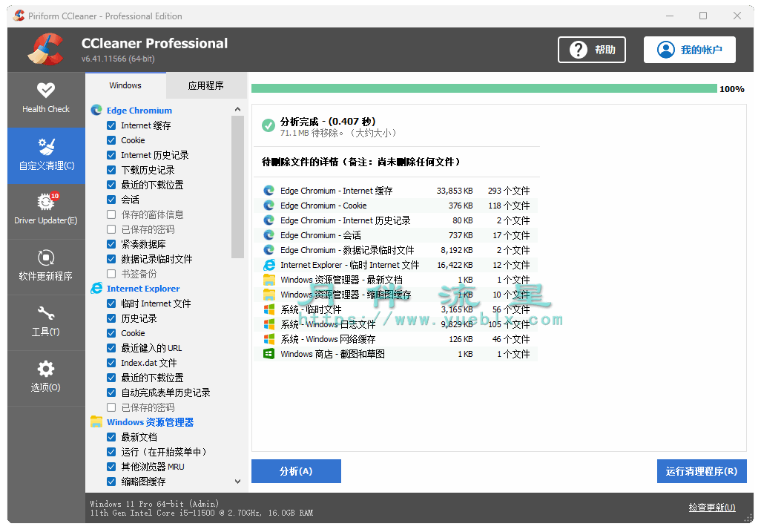Screen dimensions: 761x532
Task: Click the cleaning list scrollbar thumb
Action: click(237, 187)
